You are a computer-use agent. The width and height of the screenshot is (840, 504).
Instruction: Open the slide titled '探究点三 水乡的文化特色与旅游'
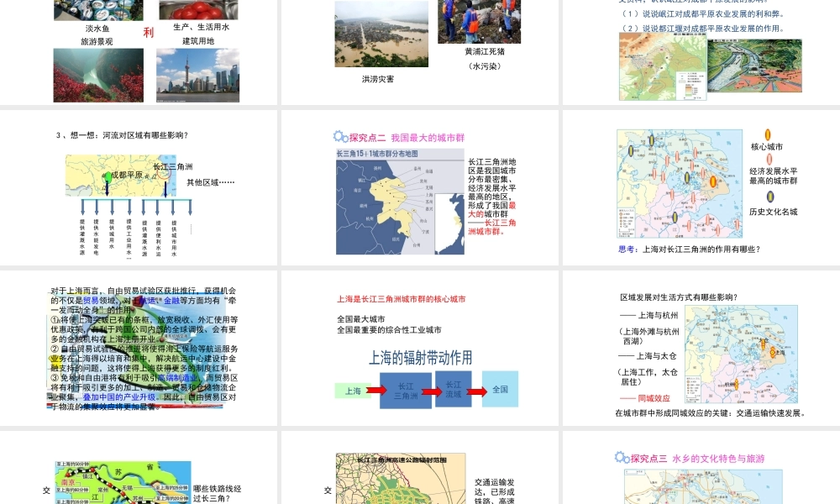click(x=701, y=468)
